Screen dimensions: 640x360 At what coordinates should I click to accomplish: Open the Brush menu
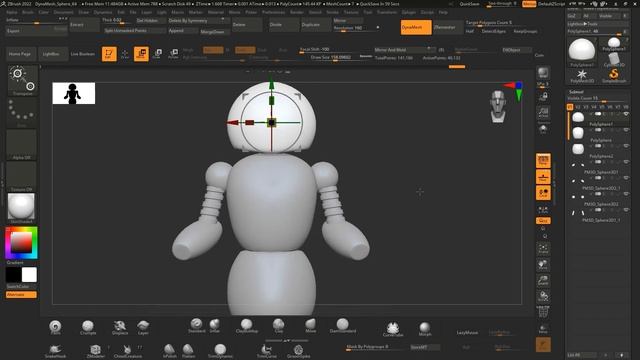coord(28,12)
